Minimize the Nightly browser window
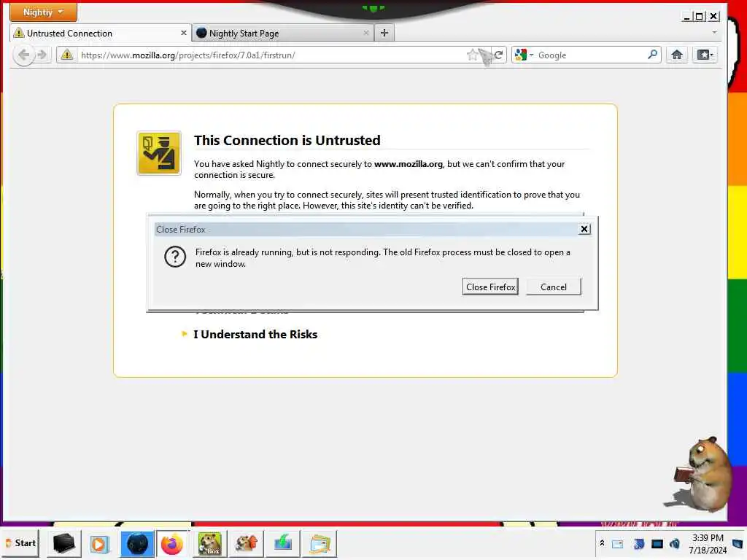747x560 pixels. coord(687,17)
